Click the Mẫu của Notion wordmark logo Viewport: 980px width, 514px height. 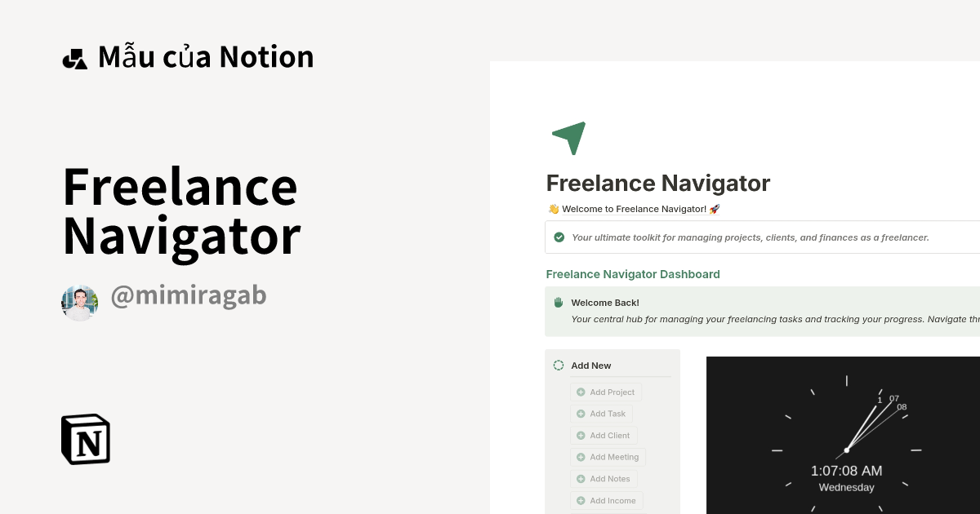pos(188,56)
